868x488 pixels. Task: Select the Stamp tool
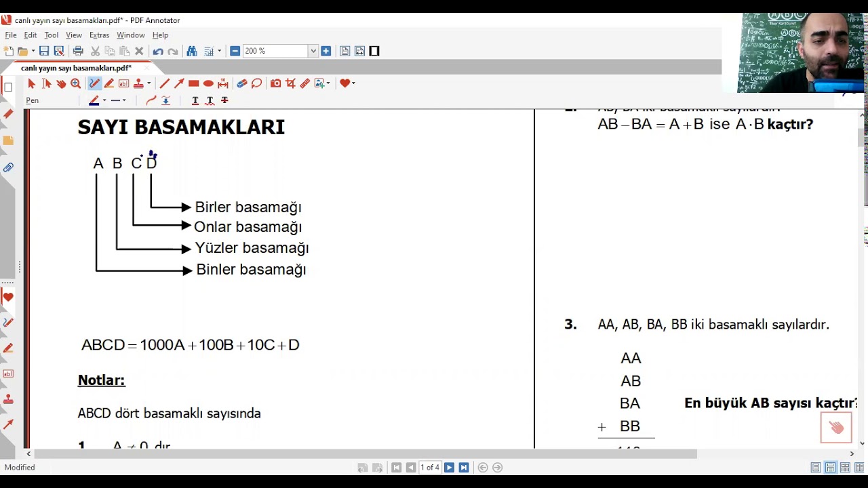[x=138, y=83]
